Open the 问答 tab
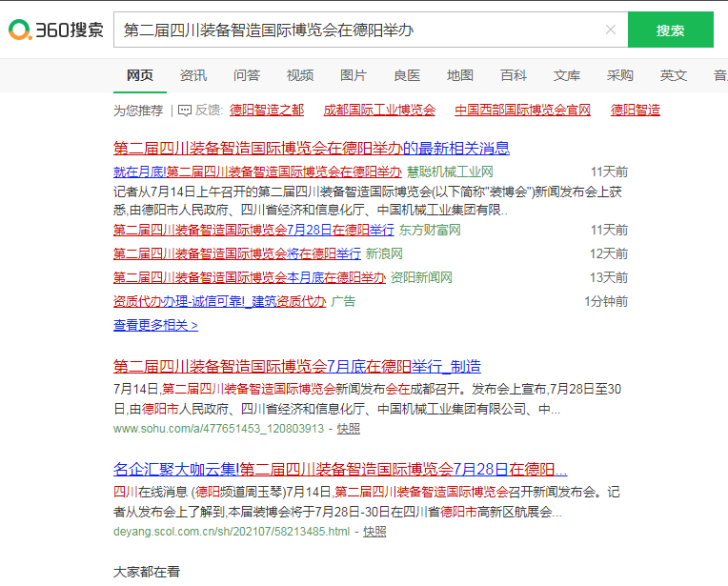 coord(247,75)
